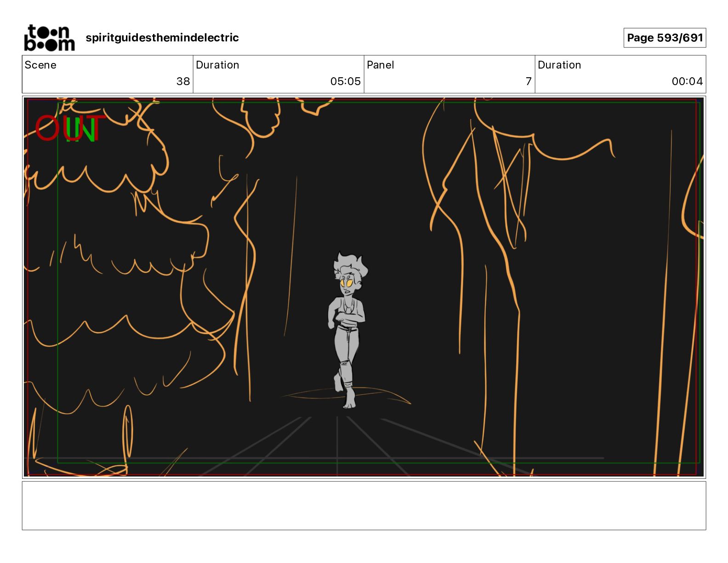Click the orange oval ground shadow under the character

pyautogui.click(x=346, y=396)
